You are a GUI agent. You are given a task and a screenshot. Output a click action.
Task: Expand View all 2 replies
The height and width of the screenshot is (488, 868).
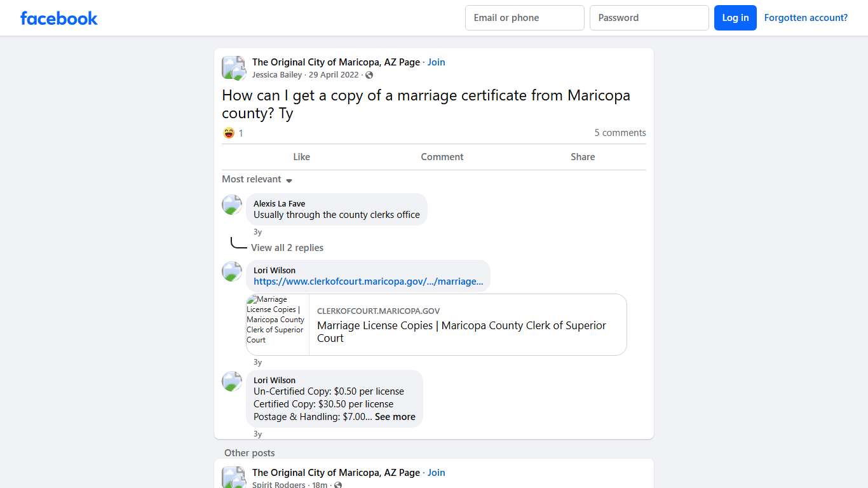tap(287, 247)
